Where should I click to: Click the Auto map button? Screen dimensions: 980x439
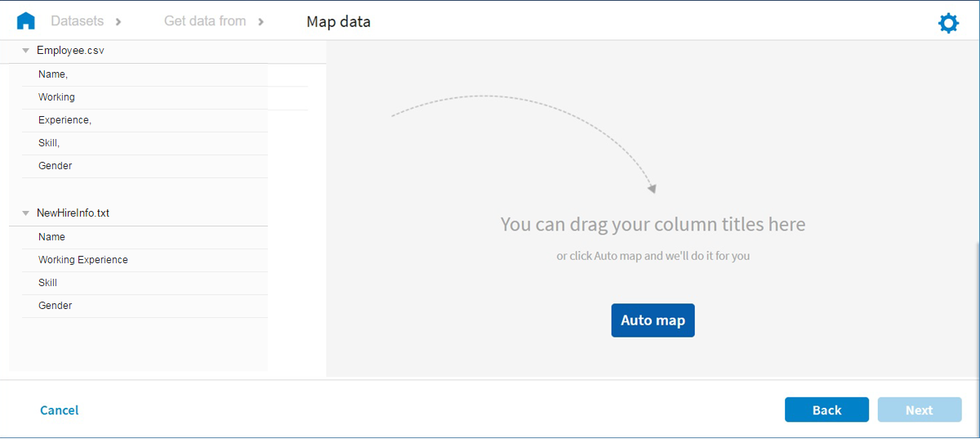pyautogui.click(x=653, y=320)
